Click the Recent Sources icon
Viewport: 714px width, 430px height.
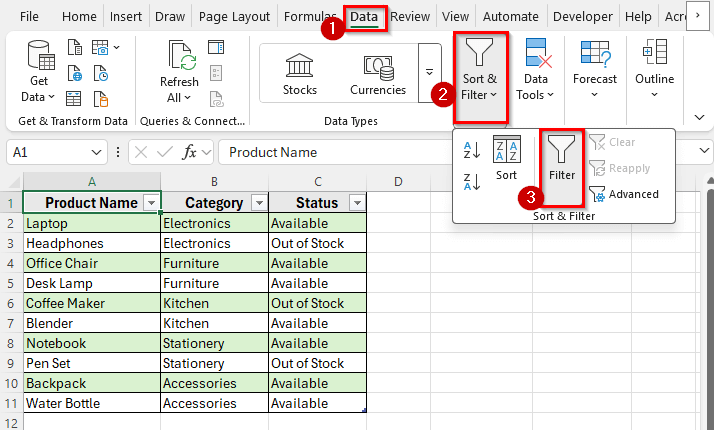pyautogui.click(x=100, y=73)
